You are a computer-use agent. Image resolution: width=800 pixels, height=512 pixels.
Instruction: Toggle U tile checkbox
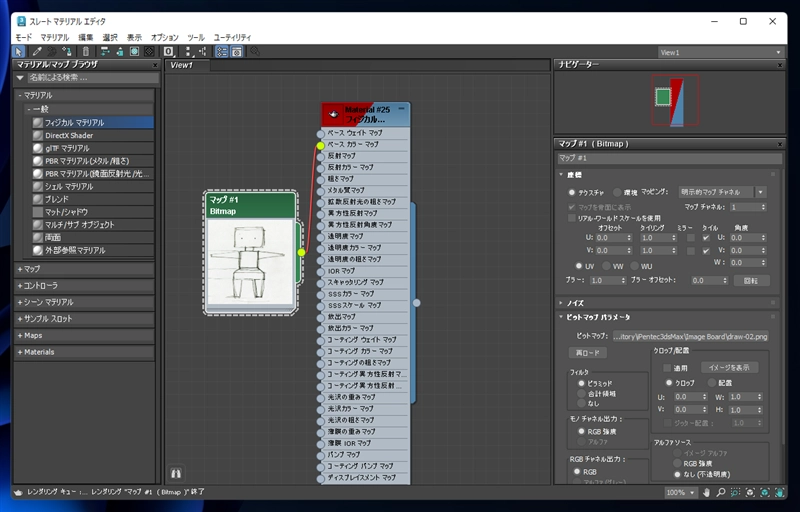click(706, 238)
